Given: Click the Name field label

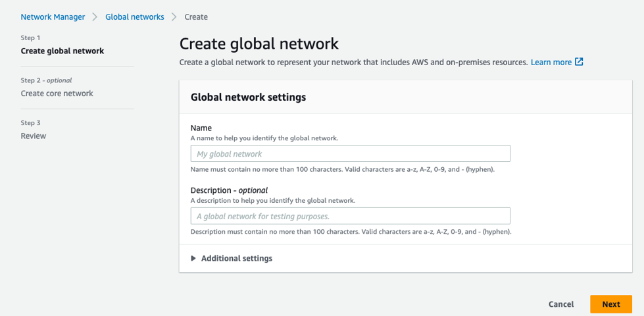Looking at the screenshot, I should (x=201, y=128).
